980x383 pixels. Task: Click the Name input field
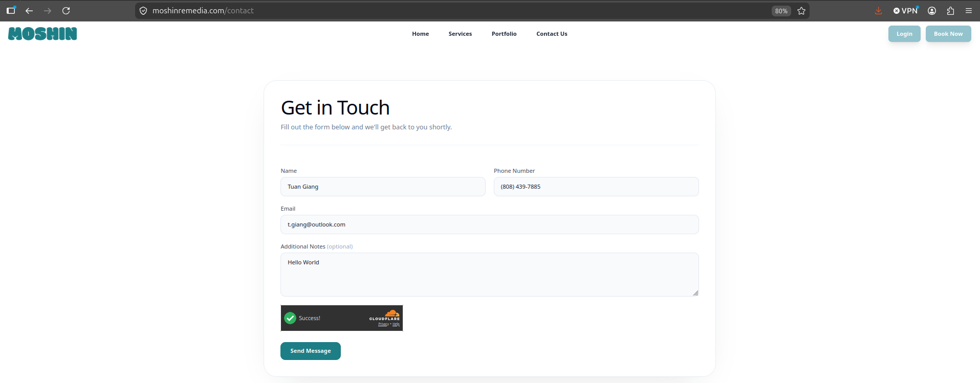click(383, 187)
